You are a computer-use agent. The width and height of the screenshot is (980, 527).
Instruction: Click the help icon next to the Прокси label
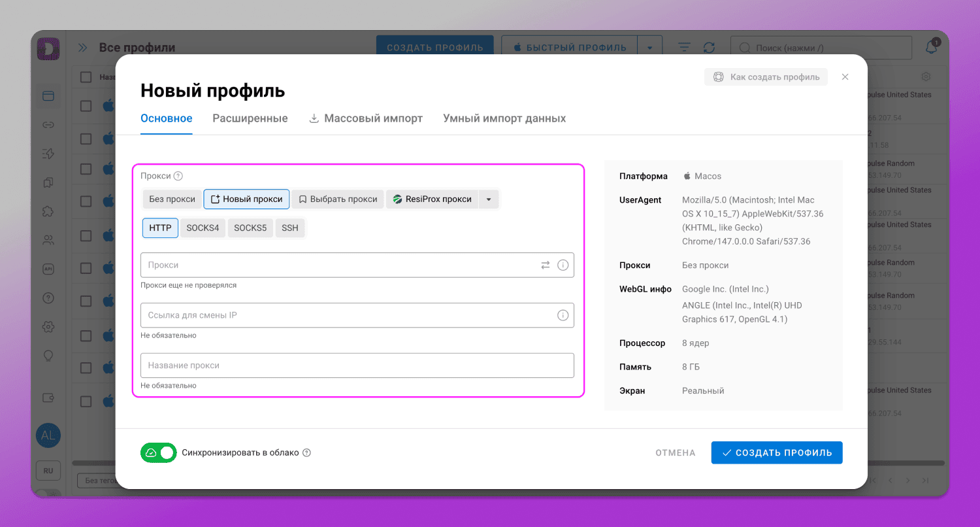tap(178, 176)
